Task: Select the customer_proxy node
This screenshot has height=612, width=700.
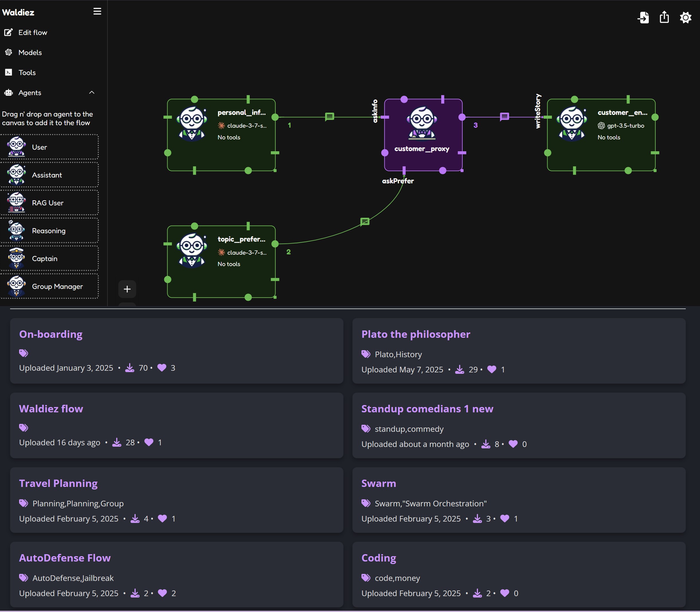Action: click(x=423, y=133)
